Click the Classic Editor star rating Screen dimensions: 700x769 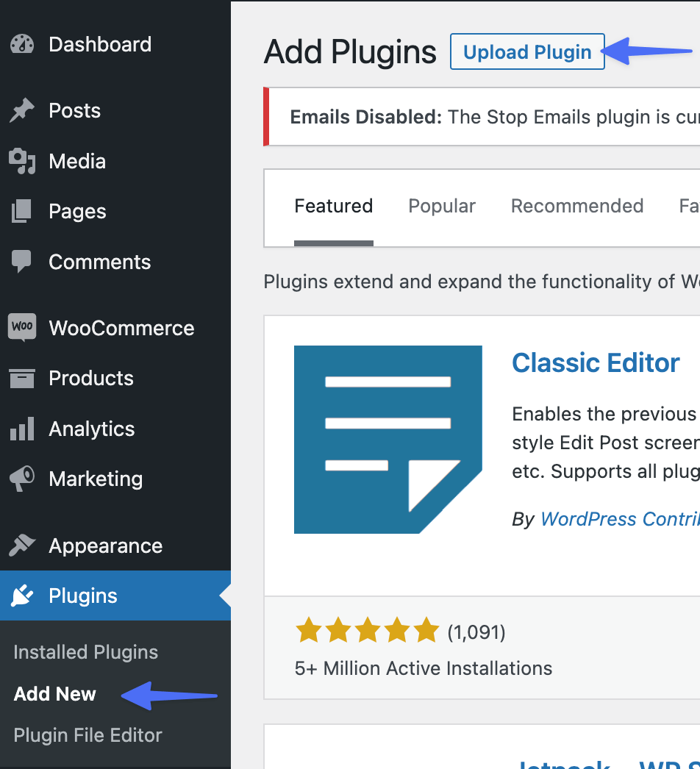(367, 630)
